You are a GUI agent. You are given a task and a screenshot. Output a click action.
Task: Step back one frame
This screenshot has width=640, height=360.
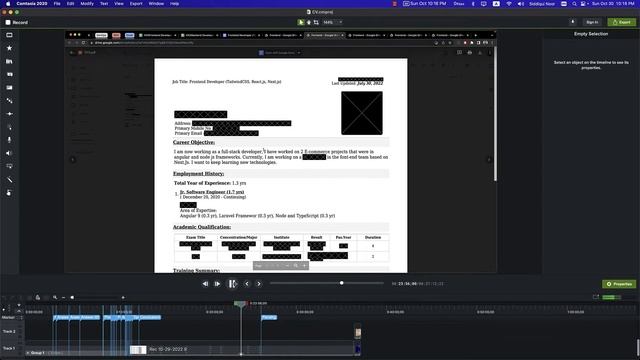click(205, 284)
